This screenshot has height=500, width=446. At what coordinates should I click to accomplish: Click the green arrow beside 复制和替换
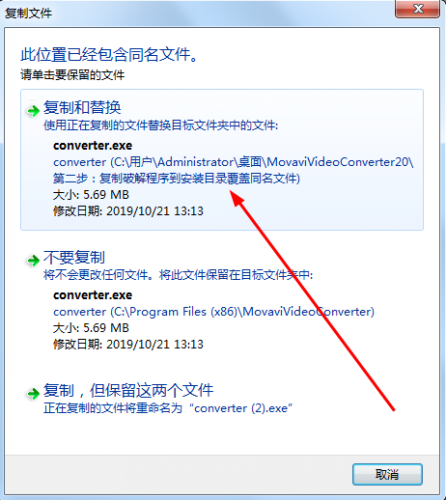point(33,110)
